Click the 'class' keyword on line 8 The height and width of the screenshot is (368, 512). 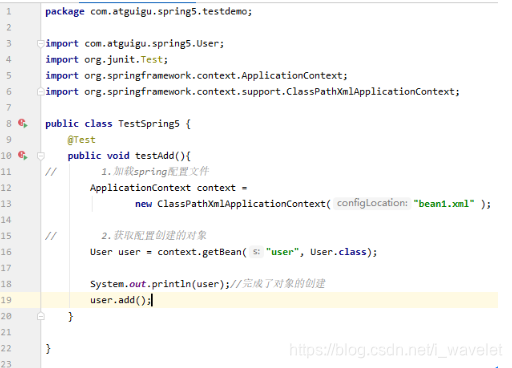[x=98, y=124]
